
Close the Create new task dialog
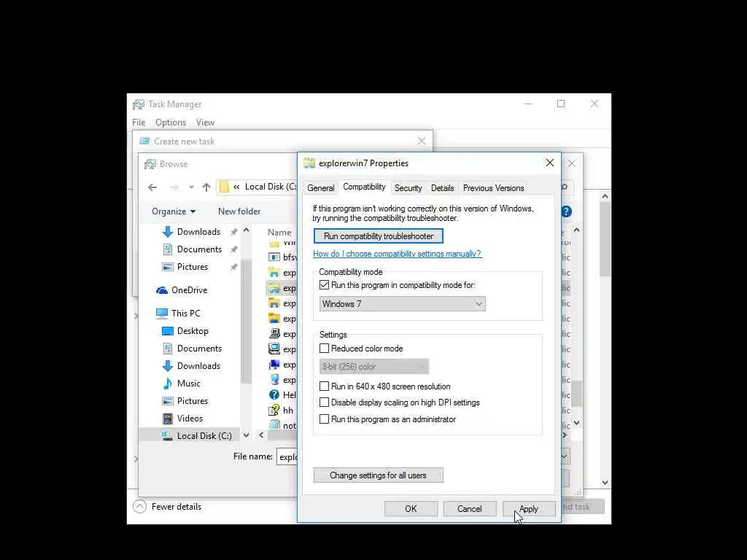(x=421, y=141)
